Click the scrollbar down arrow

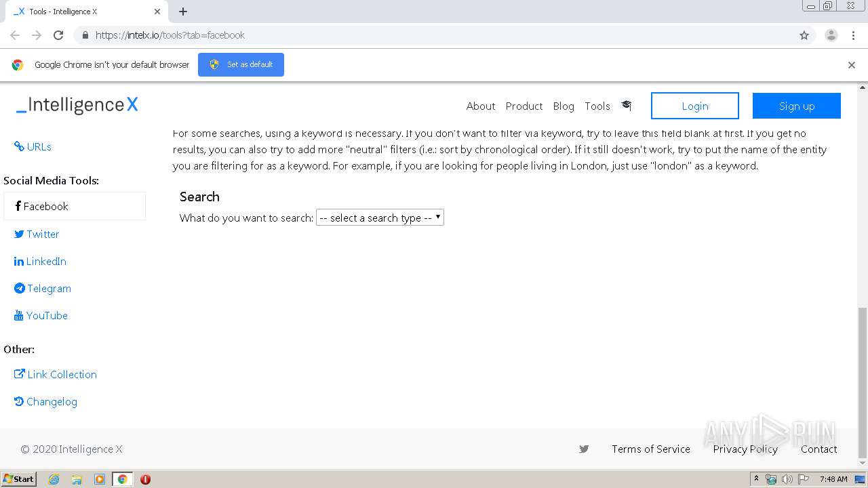pos(863,464)
